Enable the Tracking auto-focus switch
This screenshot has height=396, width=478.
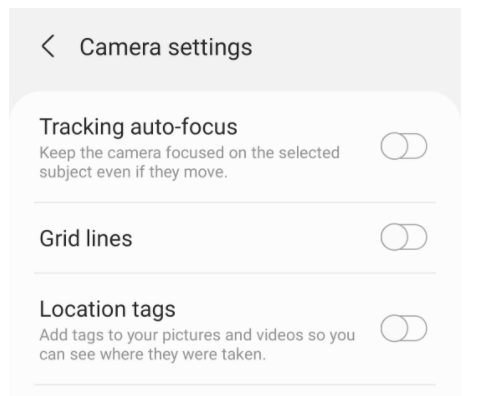[x=404, y=146]
